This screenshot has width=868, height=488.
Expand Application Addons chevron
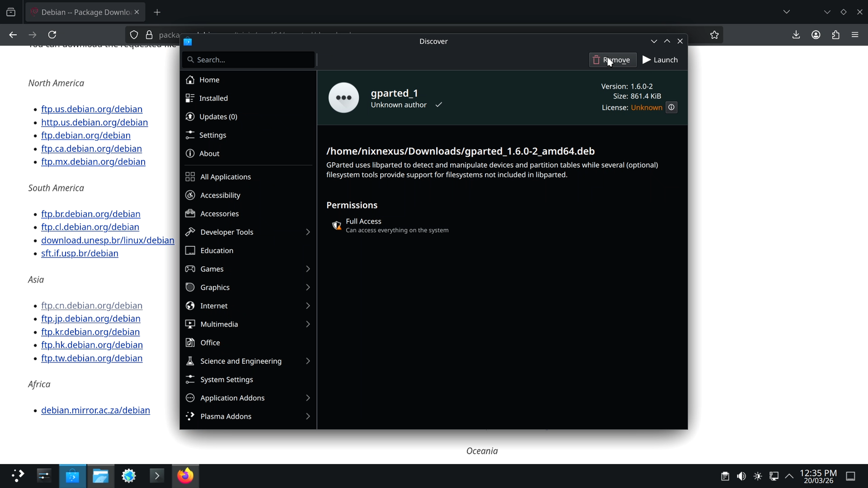click(308, 398)
